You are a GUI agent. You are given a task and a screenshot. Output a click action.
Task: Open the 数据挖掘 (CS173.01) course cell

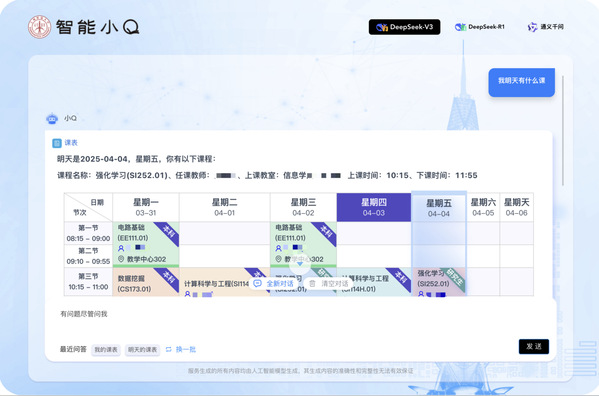pyautogui.click(x=146, y=281)
